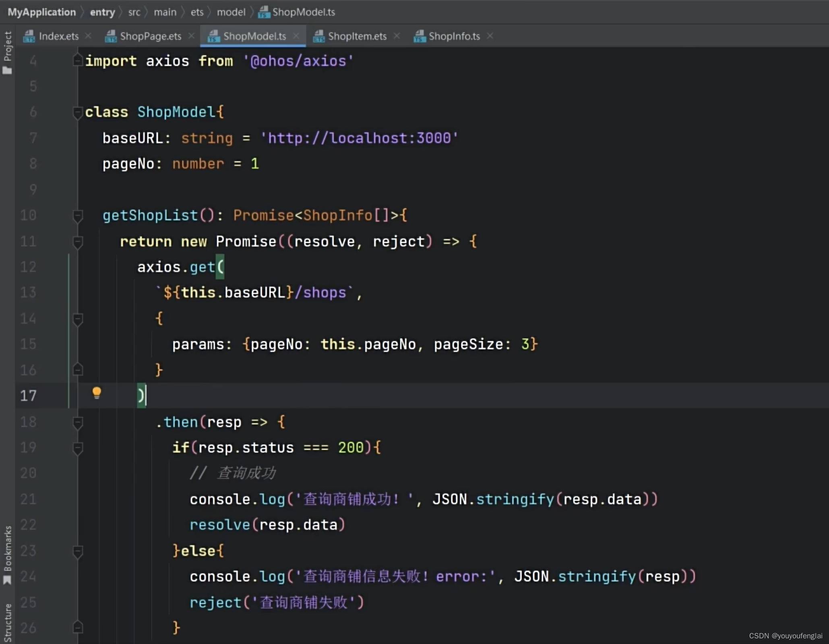Click the getShopList method name
Viewport: 829px width, 644px height.
click(150, 215)
